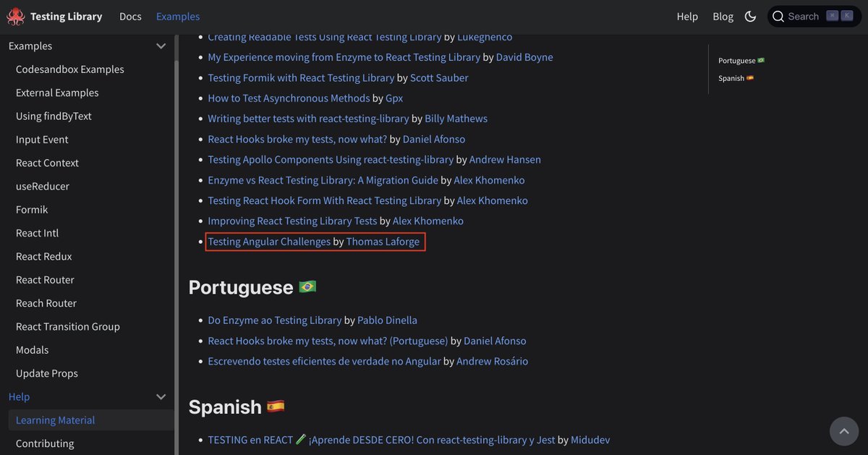Collapse the Examples sidebar category chevron
This screenshot has width=868, height=455.
point(161,46)
